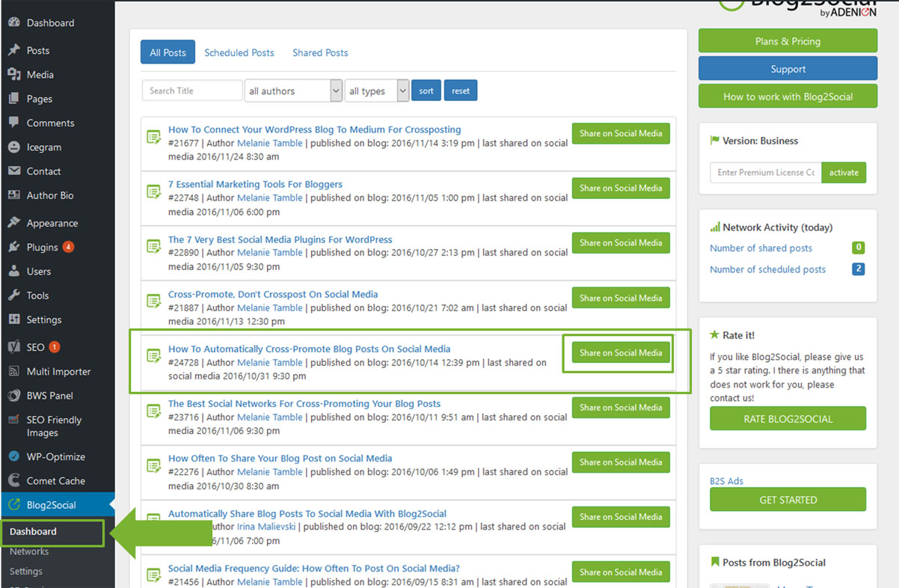Click the Plugins plug icon in sidebar
899x588 pixels.
(x=13, y=247)
